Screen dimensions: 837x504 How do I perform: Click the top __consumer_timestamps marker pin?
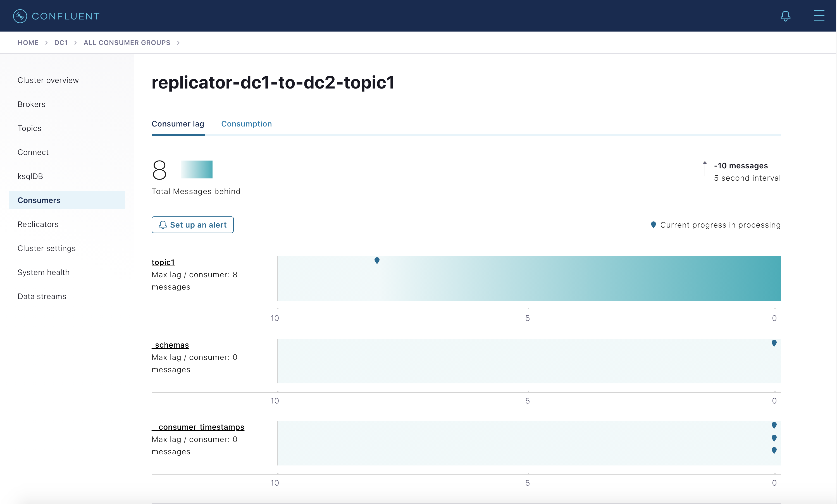point(774,425)
